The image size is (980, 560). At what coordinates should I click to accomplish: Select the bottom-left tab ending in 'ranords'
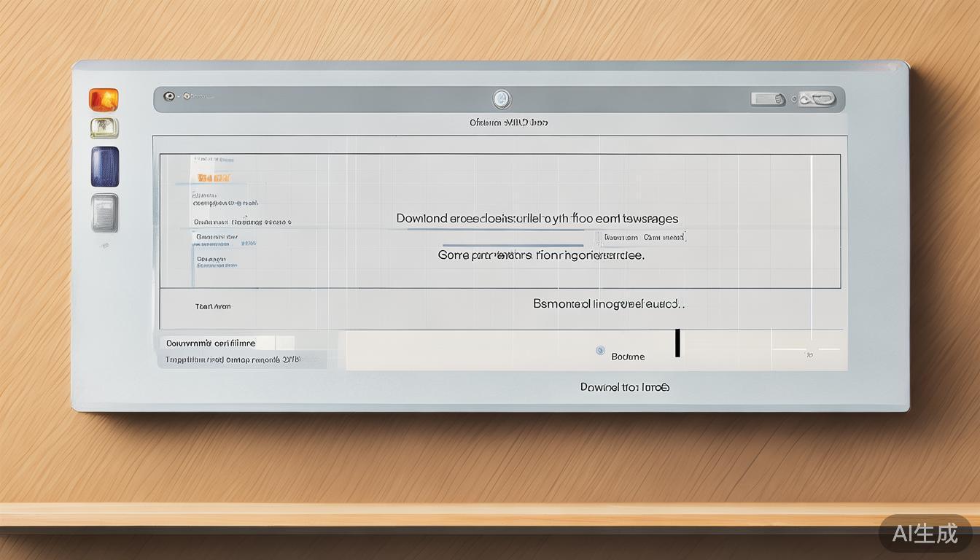(232, 359)
